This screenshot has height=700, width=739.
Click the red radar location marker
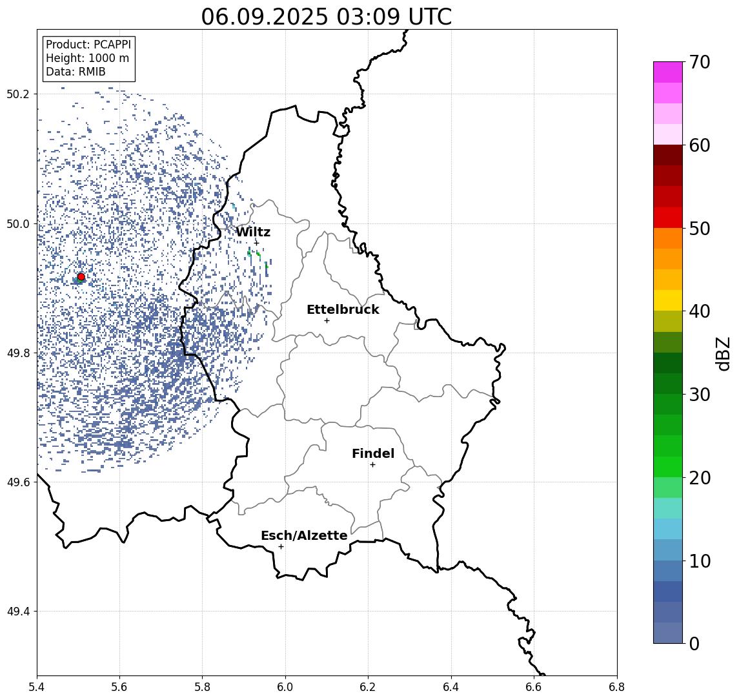pos(81,277)
